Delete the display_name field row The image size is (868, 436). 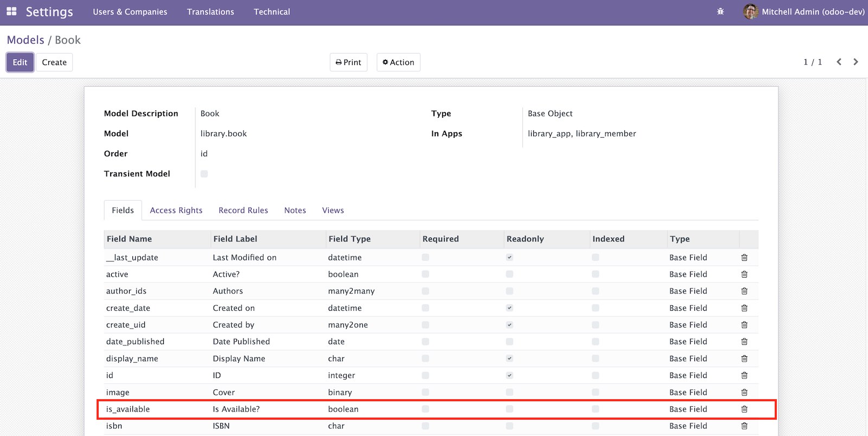(744, 358)
